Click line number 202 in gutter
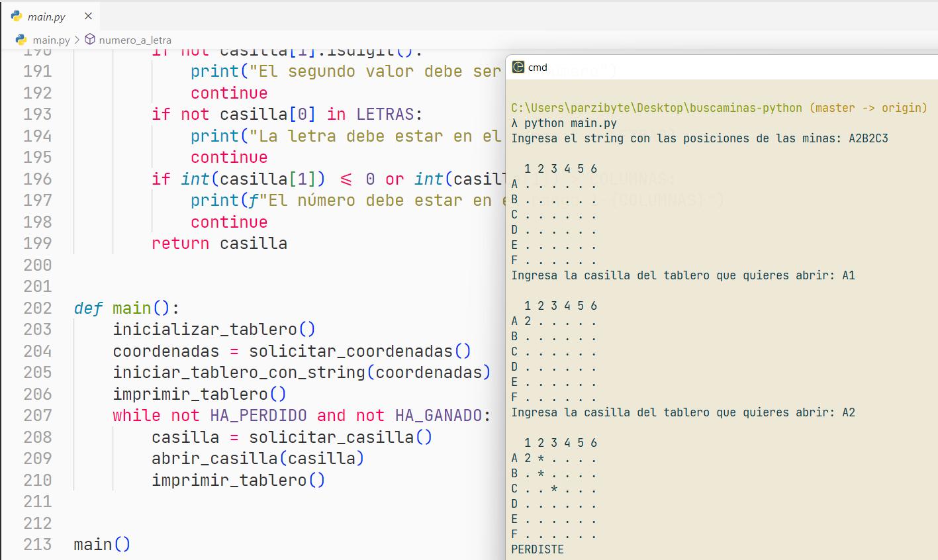Image resolution: width=938 pixels, height=560 pixels. tap(37, 308)
